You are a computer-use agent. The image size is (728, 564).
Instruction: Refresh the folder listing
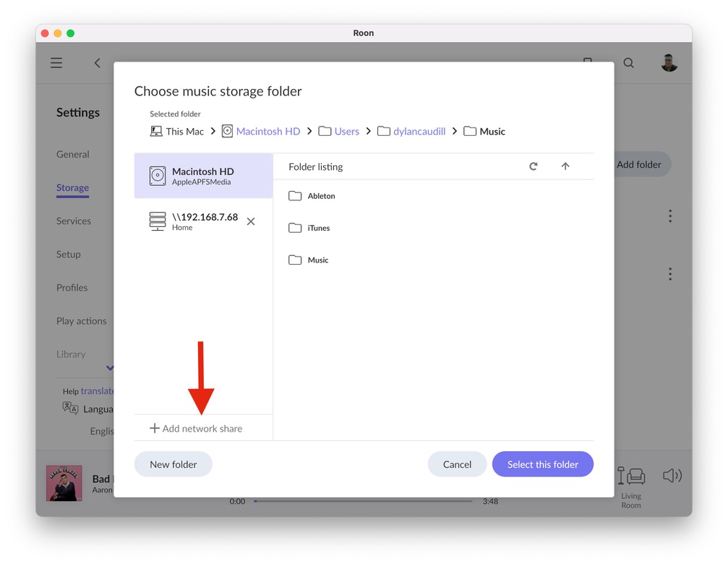[533, 166]
